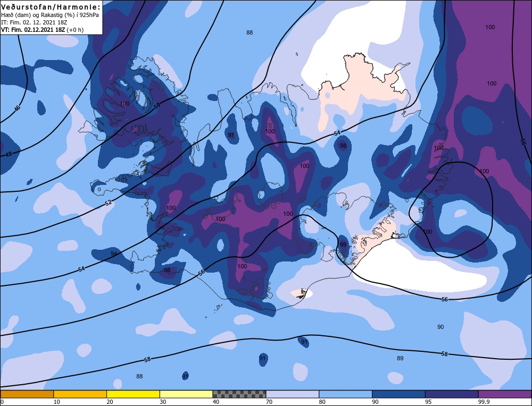Click the 99 humidity value on the map

click(x=343, y=244)
